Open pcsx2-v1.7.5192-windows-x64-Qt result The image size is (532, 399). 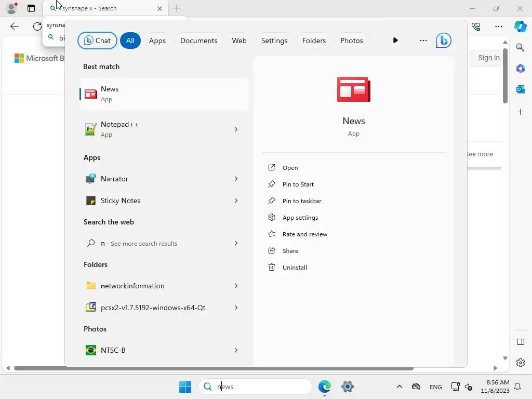point(164,308)
